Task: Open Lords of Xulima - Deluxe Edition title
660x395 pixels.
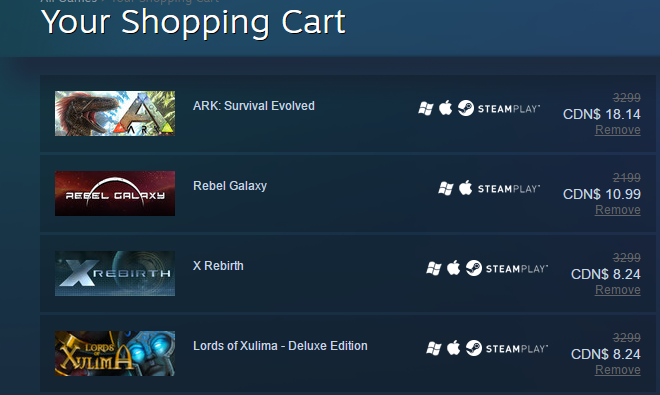Action: [x=280, y=346]
